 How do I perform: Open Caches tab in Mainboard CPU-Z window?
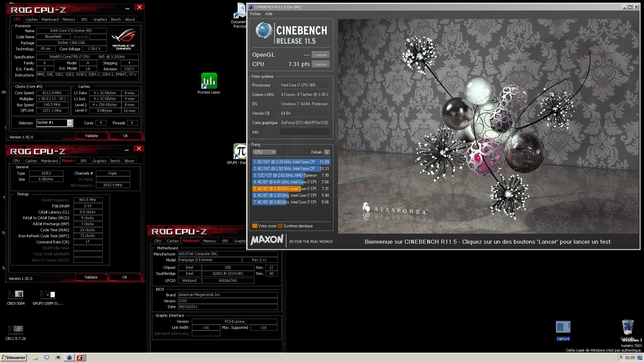pos(172,241)
